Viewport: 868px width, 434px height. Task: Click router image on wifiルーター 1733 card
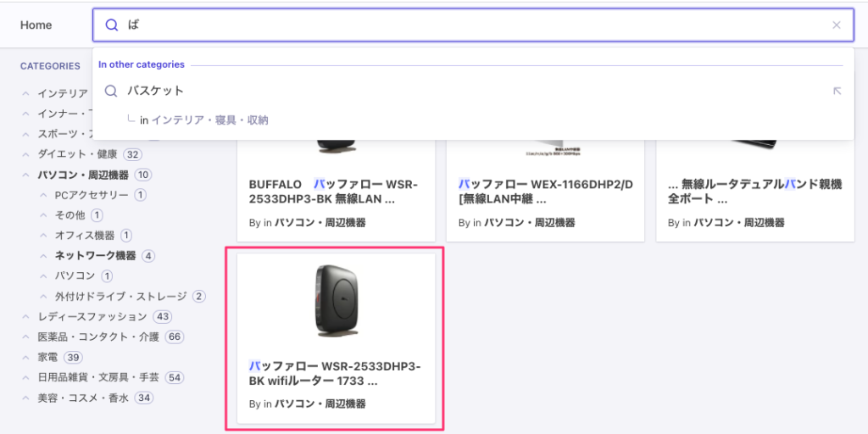[336, 300]
